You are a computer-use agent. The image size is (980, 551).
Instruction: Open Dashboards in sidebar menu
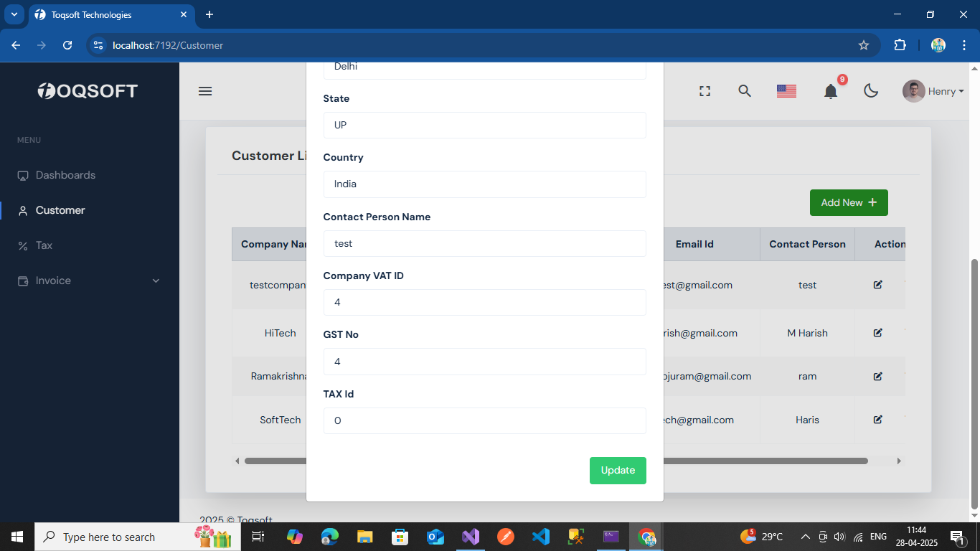[65, 175]
